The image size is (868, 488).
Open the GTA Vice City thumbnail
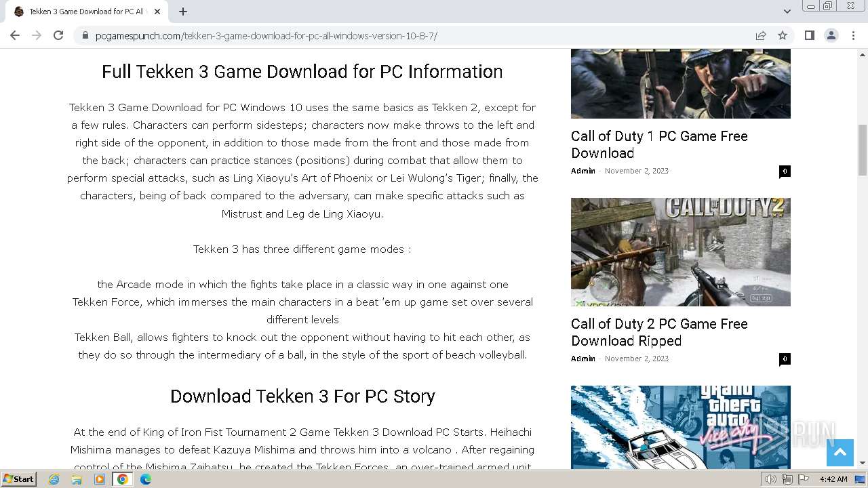[680, 427]
